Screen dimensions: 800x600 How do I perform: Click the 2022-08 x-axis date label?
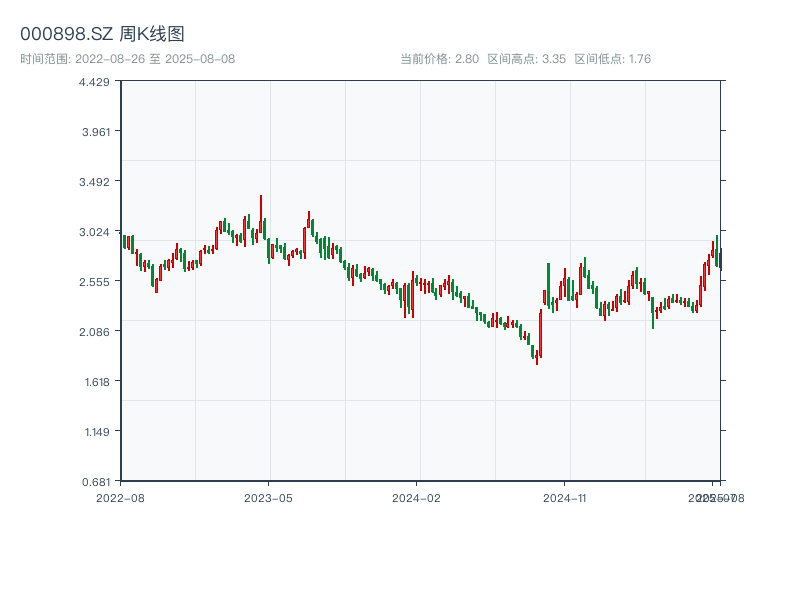coord(120,497)
